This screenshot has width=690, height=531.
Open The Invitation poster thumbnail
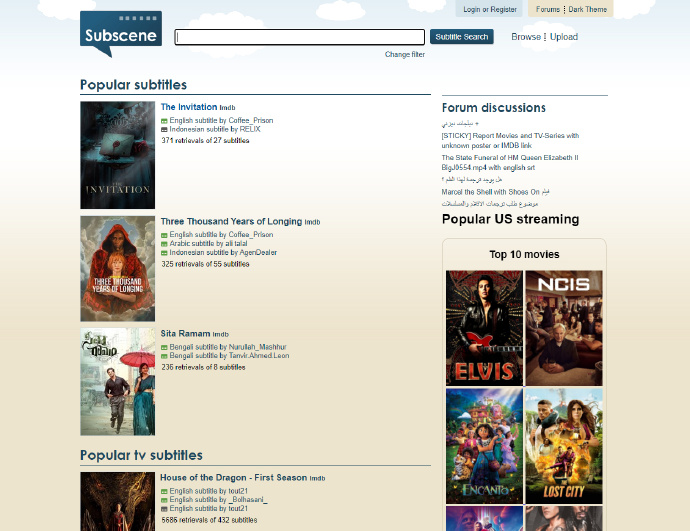117,155
